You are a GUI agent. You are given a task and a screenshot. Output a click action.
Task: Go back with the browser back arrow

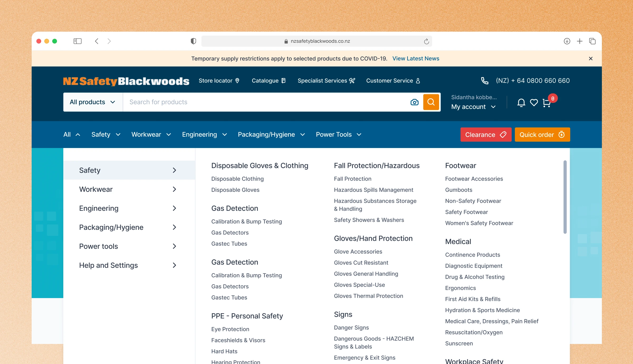pyautogui.click(x=97, y=41)
